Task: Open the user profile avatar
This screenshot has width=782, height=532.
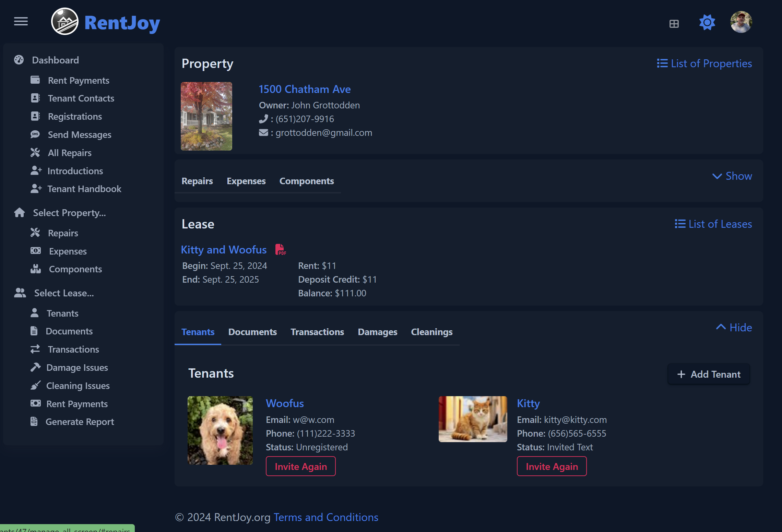Action: point(741,22)
